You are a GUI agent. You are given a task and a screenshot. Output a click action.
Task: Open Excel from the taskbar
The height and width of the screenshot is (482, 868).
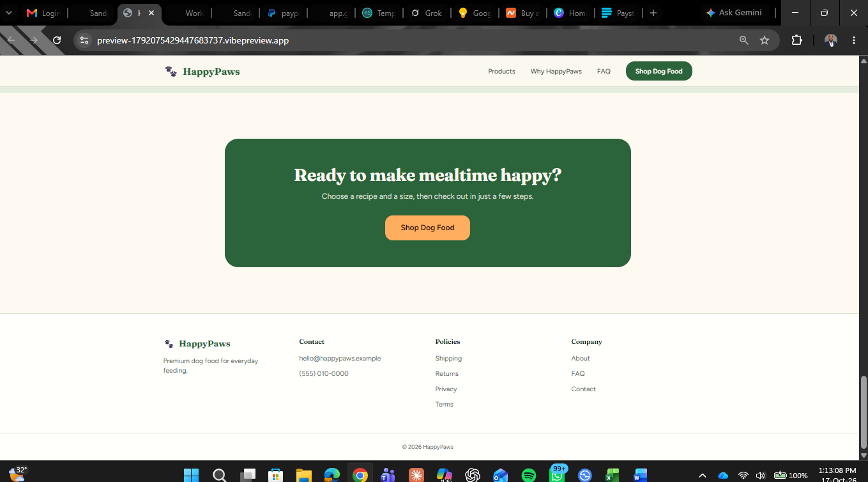pyautogui.click(x=613, y=475)
